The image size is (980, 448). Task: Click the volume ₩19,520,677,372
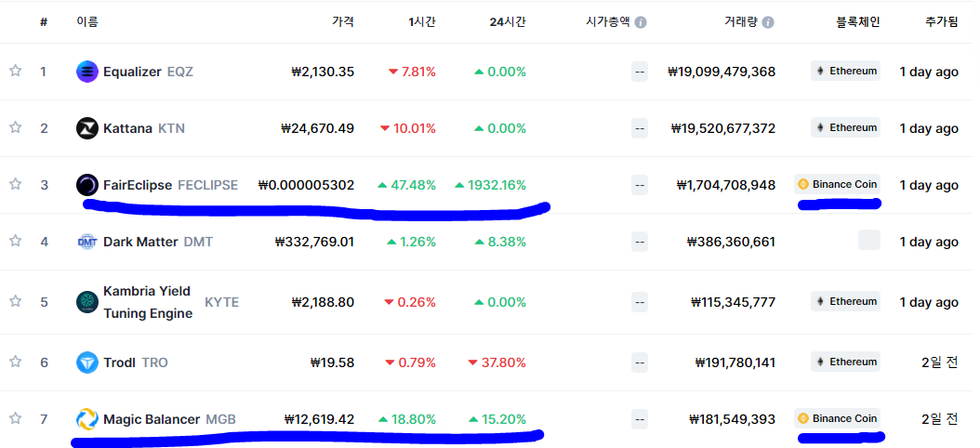click(723, 128)
